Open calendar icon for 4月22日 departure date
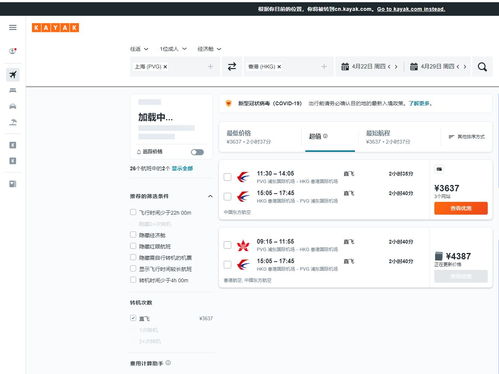Image resolution: width=499 pixels, height=374 pixels. tap(345, 67)
